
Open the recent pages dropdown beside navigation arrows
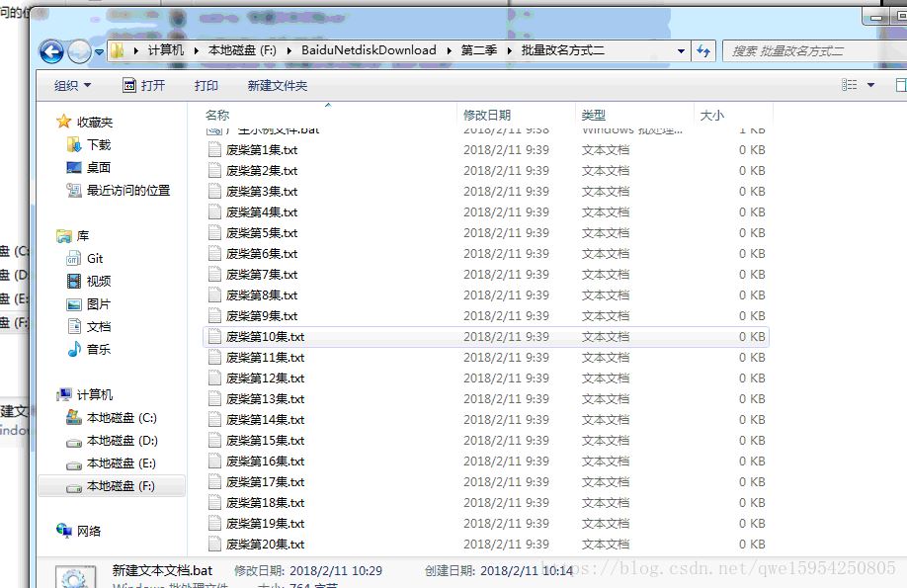99,52
